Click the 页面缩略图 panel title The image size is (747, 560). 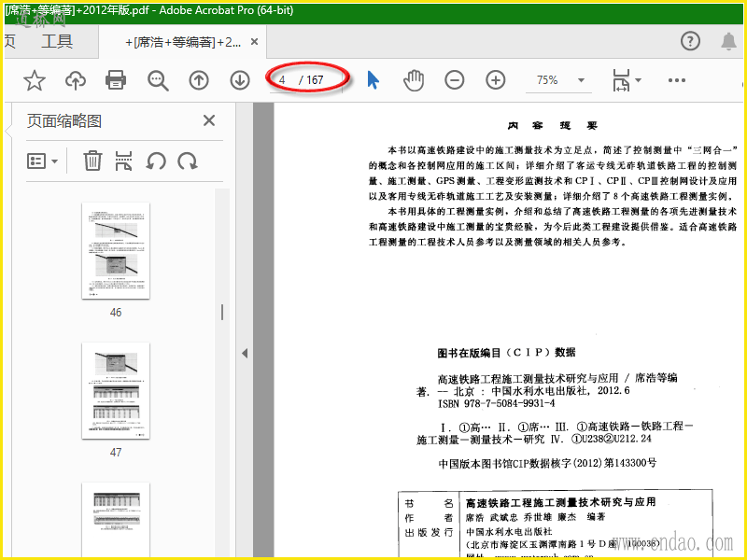[64, 121]
